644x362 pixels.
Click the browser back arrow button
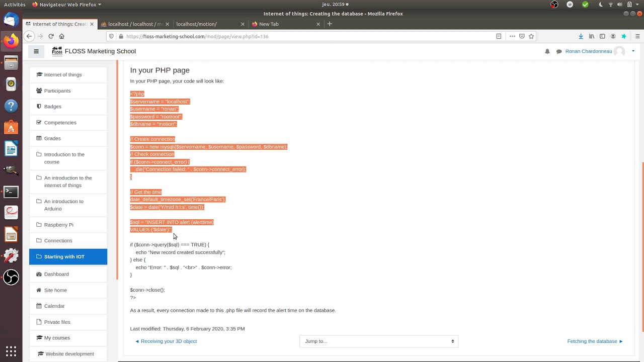coord(29,36)
